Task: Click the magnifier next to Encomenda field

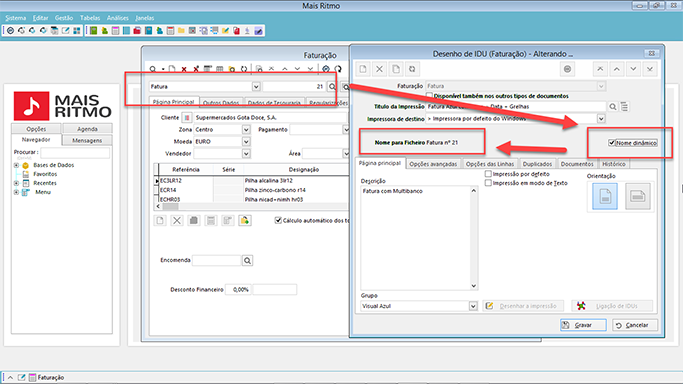Action: pos(247,260)
